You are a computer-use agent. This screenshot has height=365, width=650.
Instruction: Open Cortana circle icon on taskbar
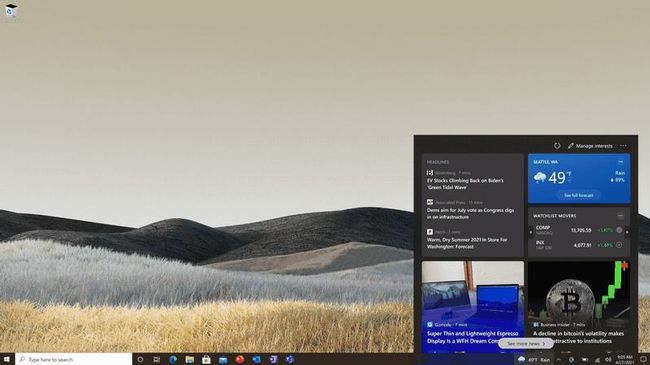coord(140,359)
